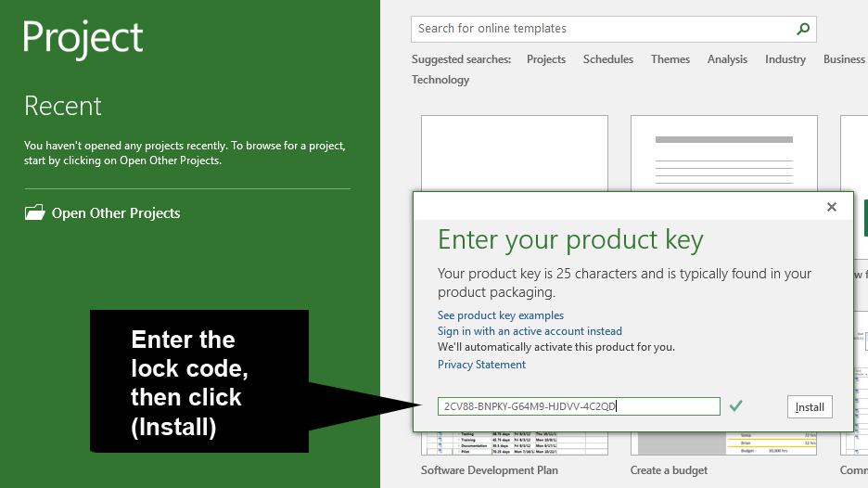
Task: Open the Software Development Plan template thumbnail
Action: pos(515,443)
